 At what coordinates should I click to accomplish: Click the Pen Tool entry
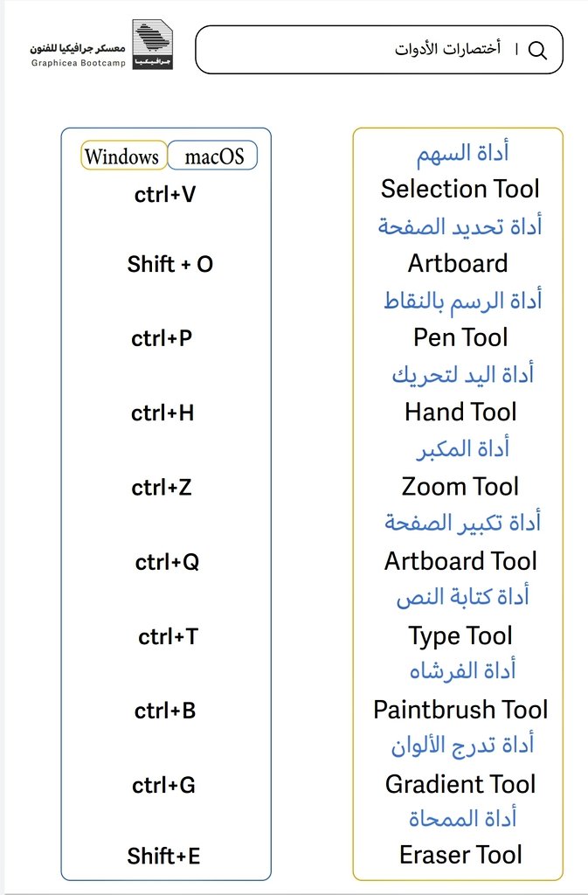point(460,337)
